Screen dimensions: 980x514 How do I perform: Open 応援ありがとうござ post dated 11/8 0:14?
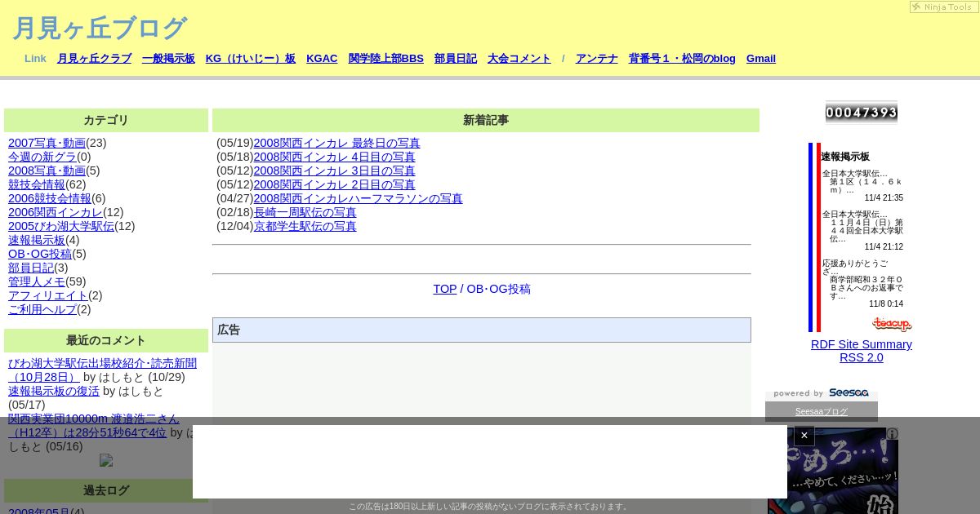[x=862, y=284]
